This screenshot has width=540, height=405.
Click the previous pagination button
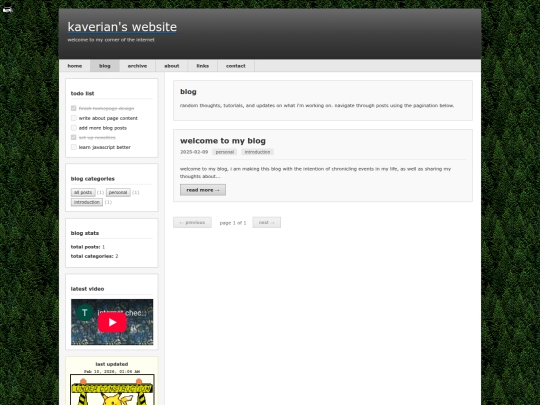[193, 222]
